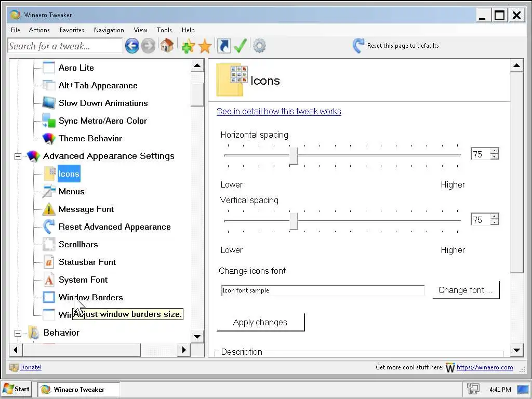Viewport: 532px width, 399px height.
Task: Click the Message Font warning icon
Action: point(49,209)
